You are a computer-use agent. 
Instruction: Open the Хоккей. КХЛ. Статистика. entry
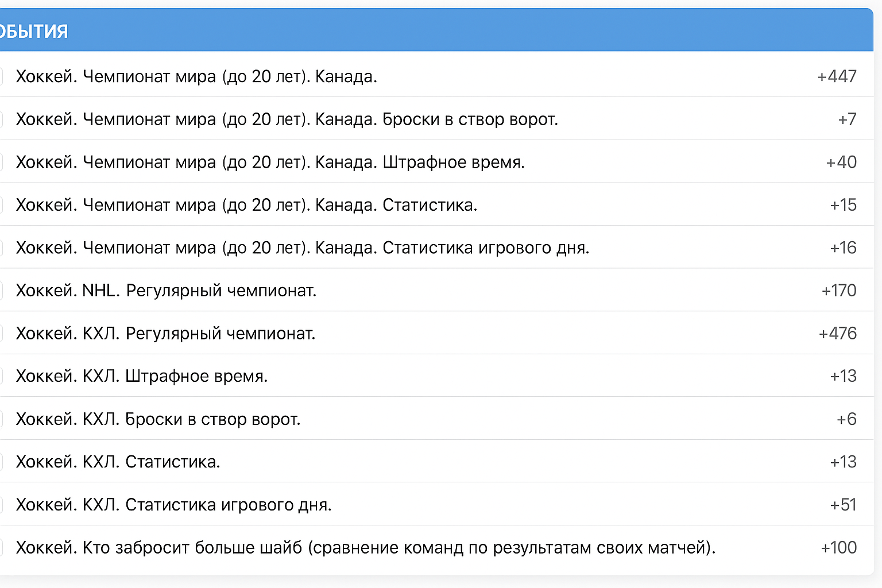pos(118,462)
